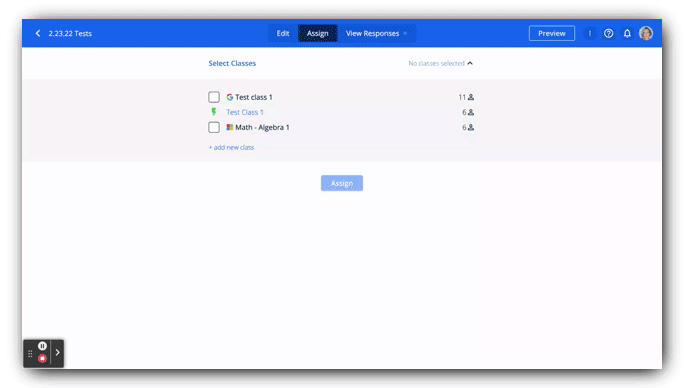Viewport: 684px width, 388px height.
Task: Grab the recorder widget's dotted handle
Action: 30,354
